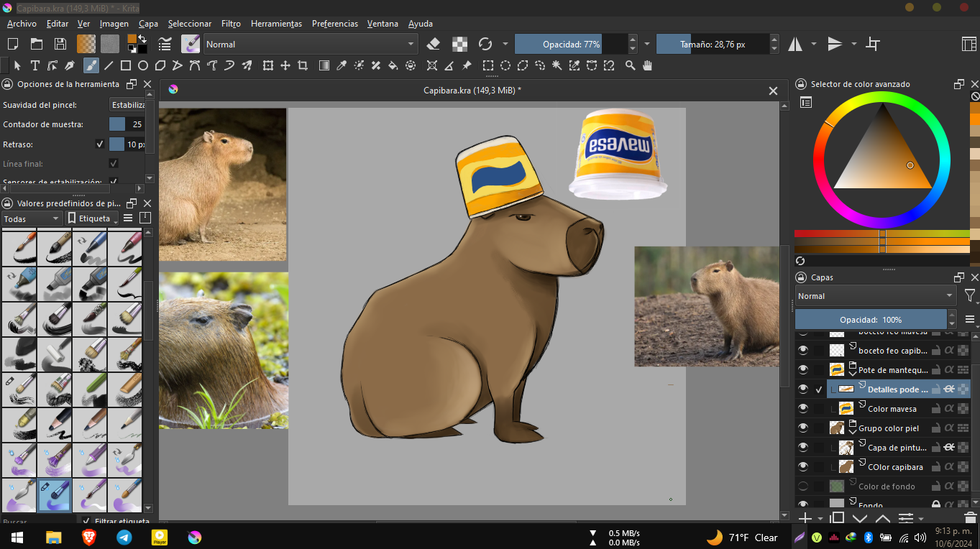Select the Zoom magnifier tool
This screenshot has width=980, height=549.
pos(631,65)
